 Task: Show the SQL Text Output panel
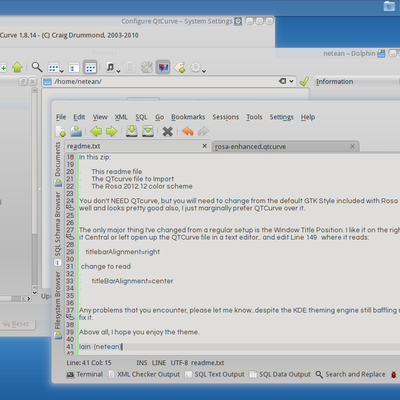click(x=215, y=374)
